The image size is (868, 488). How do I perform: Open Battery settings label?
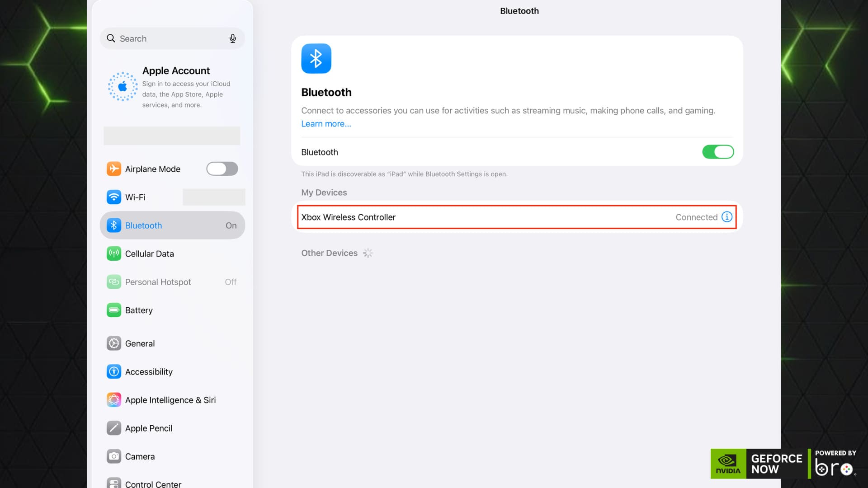[139, 310]
